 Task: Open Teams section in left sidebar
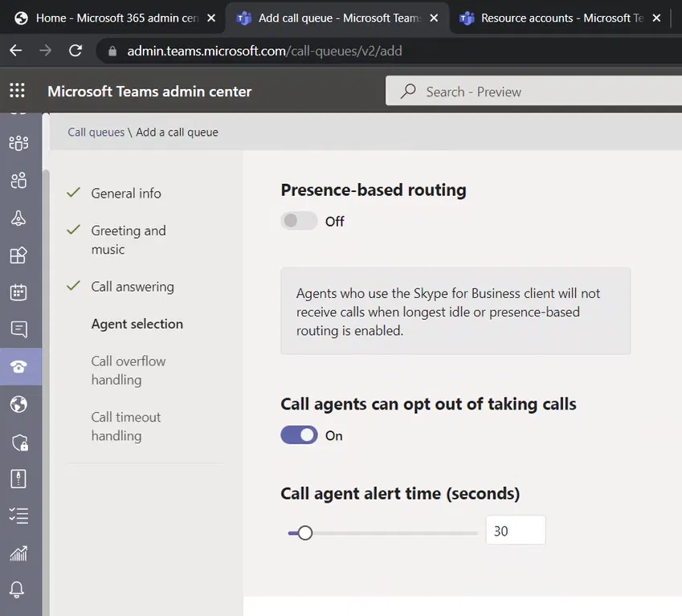(18, 143)
